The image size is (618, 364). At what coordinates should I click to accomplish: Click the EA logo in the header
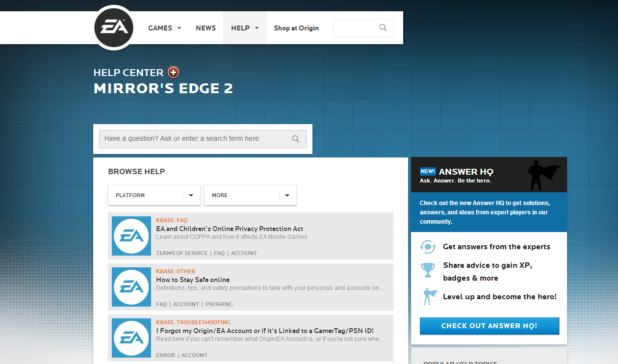[114, 27]
